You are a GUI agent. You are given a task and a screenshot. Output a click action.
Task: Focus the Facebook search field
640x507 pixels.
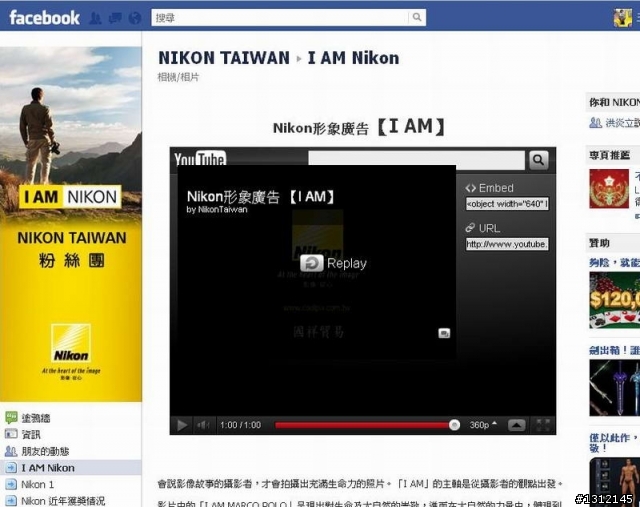(280, 18)
